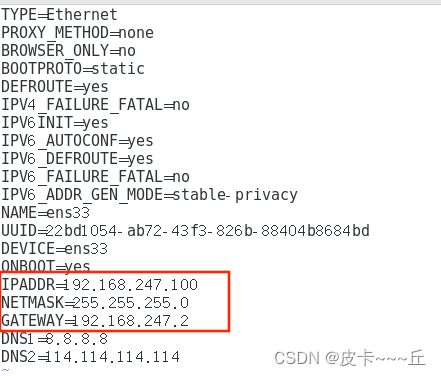Select the BOOTPROTO=static line
The image size is (441, 376).
pos(73,69)
